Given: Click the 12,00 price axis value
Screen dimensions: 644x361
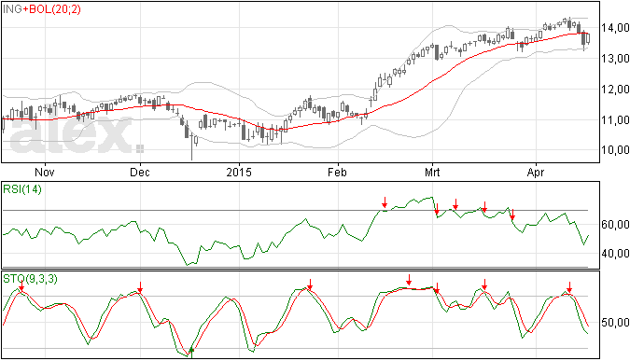Looking at the screenshot, I should click(615, 90).
